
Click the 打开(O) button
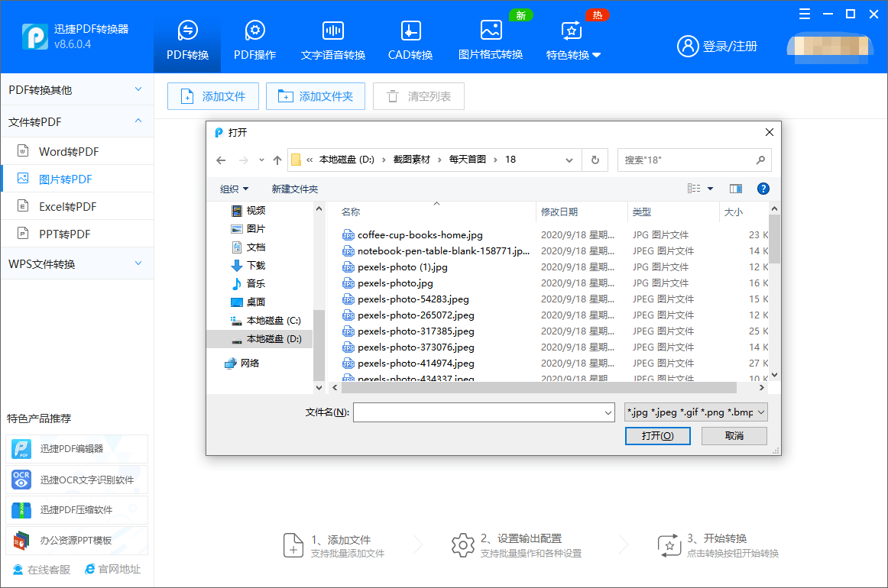[657, 435]
